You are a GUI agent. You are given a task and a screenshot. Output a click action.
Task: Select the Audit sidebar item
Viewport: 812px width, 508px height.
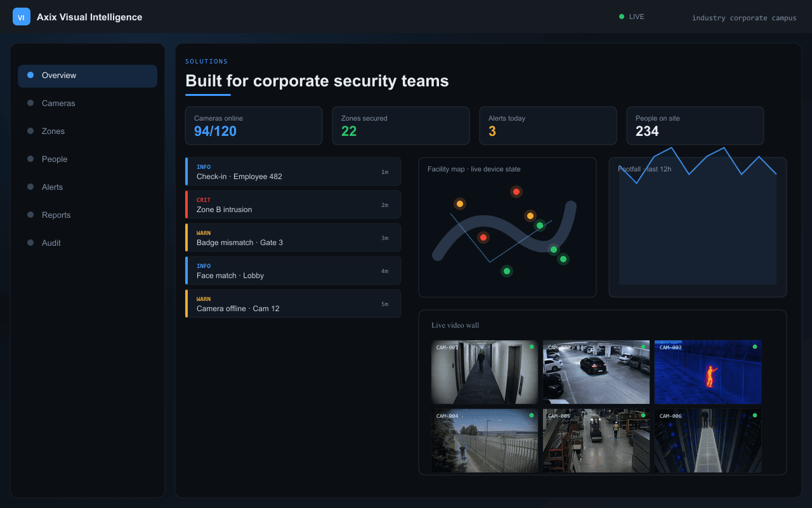tap(88, 243)
